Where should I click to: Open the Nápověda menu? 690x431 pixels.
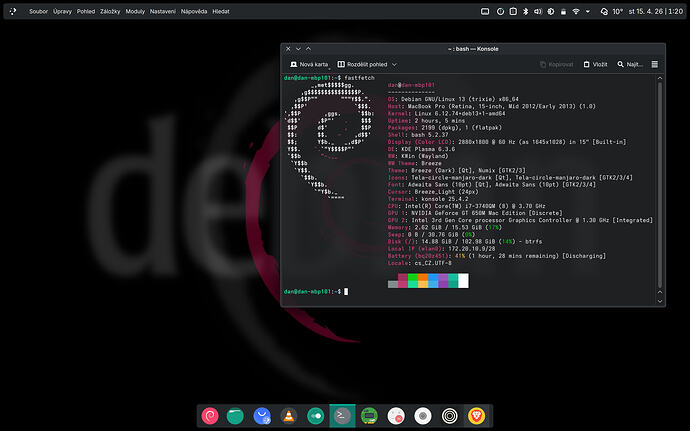[x=194, y=11]
